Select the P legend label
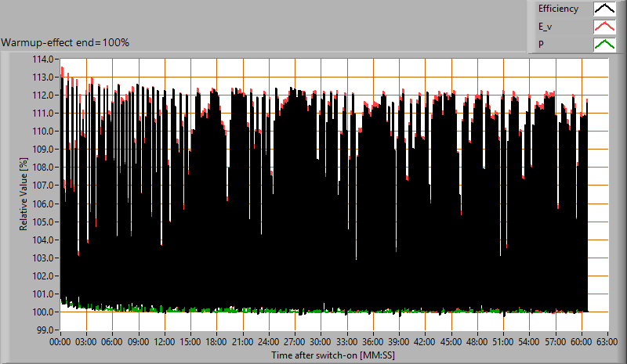Screen dimensions: 627x364 541,44
